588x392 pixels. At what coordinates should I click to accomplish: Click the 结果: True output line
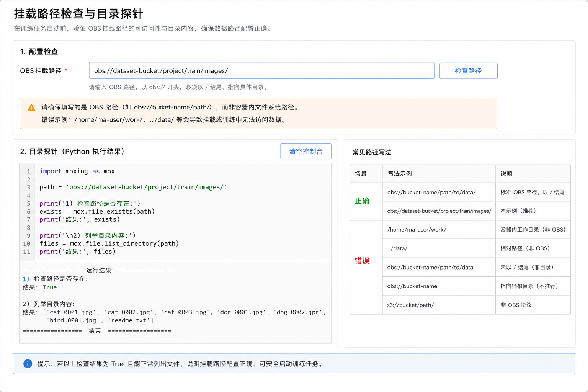[40, 287]
